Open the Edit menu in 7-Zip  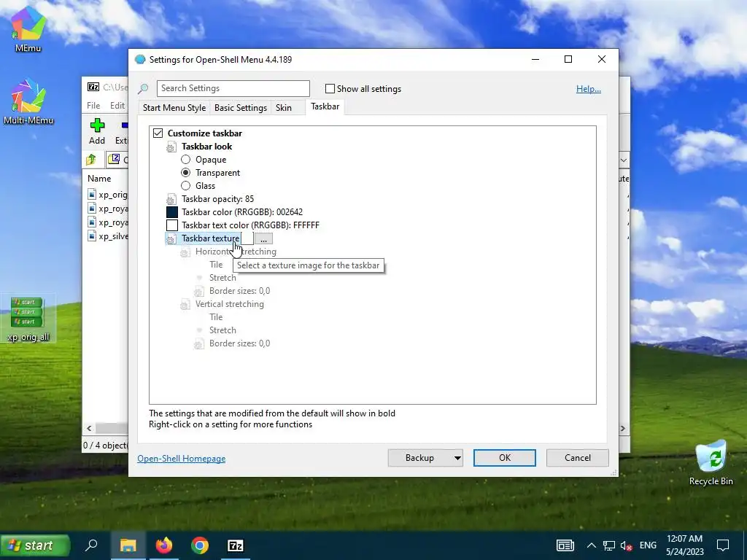pyautogui.click(x=117, y=106)
